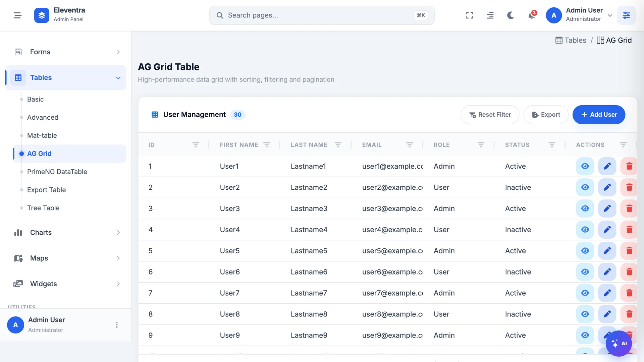
Task: Edit User5 pencil icon
Action: click(x=607, y=251)
